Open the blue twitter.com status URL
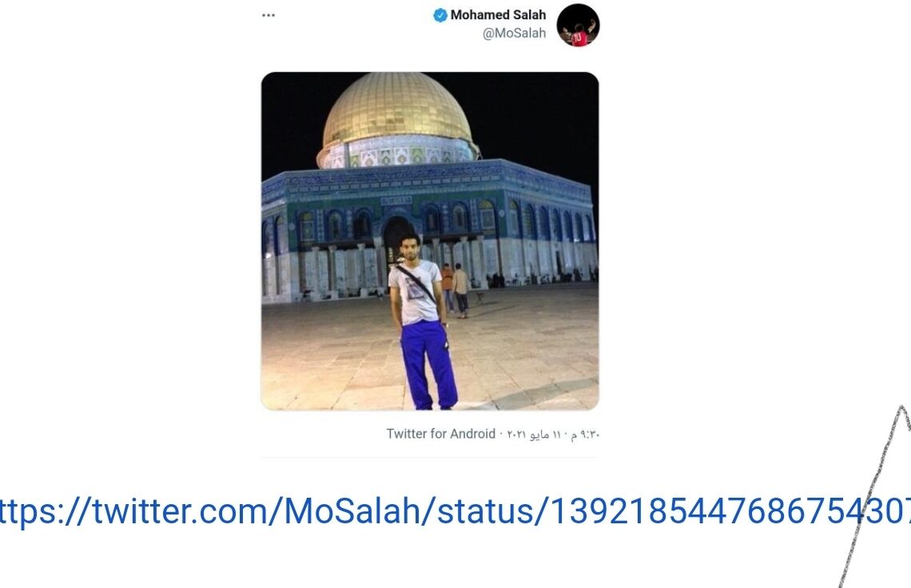 pos(455,511)
